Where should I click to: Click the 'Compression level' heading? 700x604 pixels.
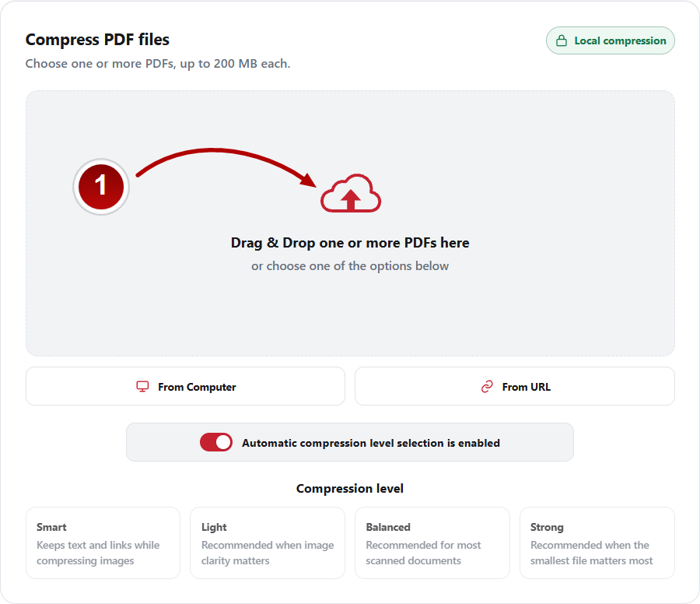350,488
